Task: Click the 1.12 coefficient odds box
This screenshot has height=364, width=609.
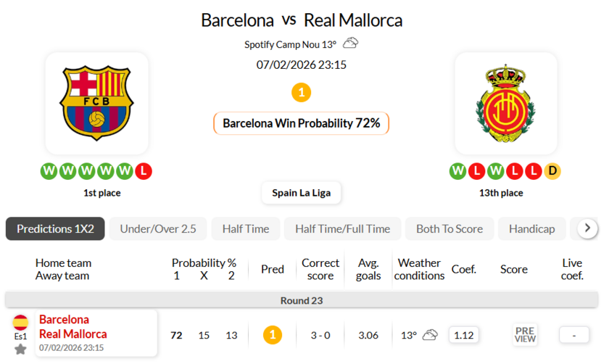Action: [463, 335]
